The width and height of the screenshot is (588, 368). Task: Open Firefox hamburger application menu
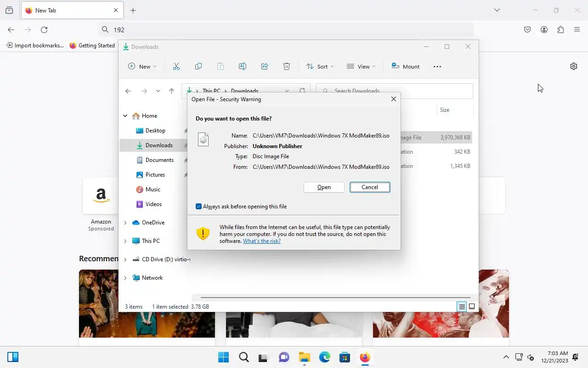(577, 30)
